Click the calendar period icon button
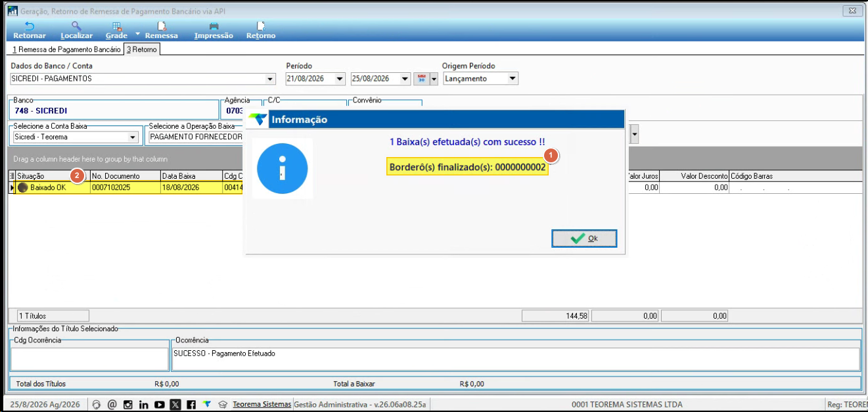Screen dimensions: 868x412 [x=422, y=79]
